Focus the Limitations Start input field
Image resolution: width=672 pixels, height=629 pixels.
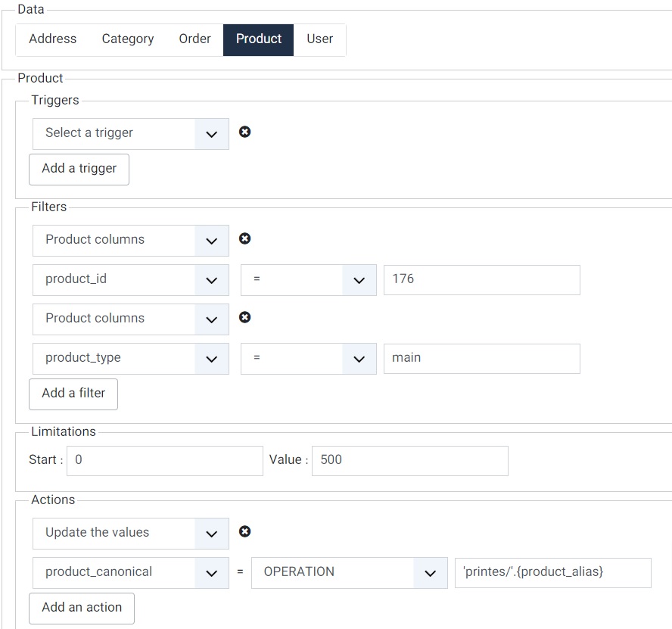click(164, 460)
